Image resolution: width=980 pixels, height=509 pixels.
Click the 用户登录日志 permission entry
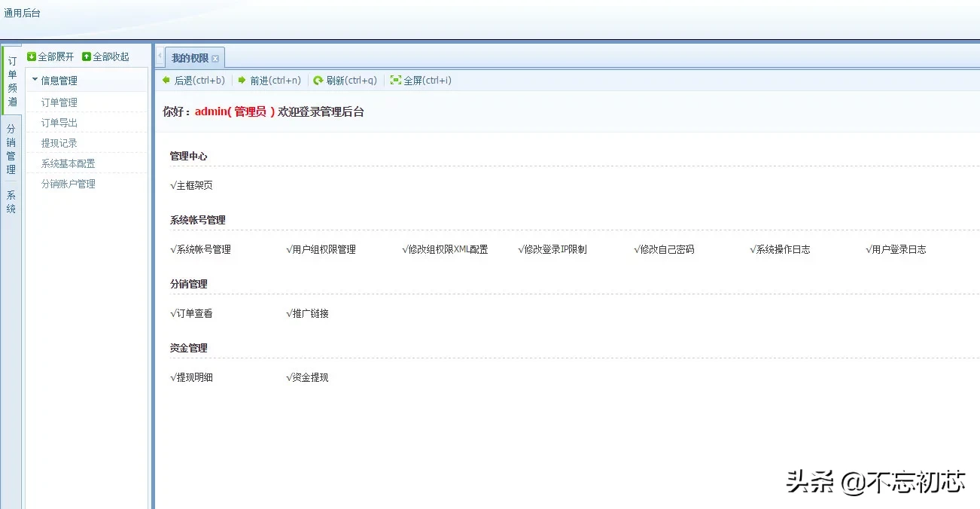click(896, 249)
